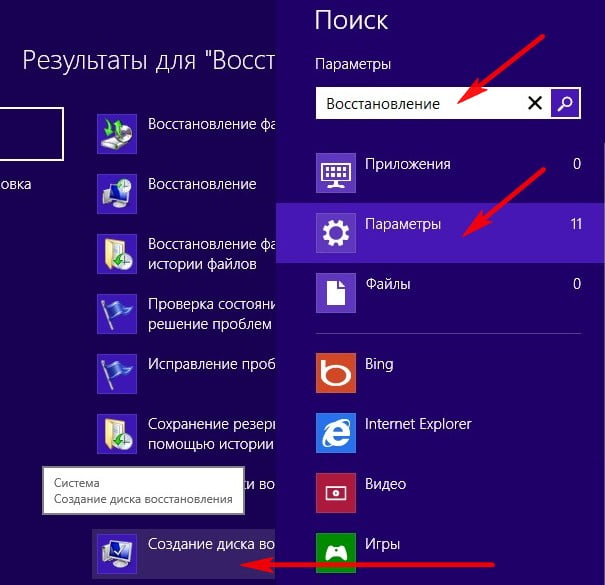Click the Параметры gear icon
Image resolution: width=605 pixels, height=585 pixels.
[335, 233]
